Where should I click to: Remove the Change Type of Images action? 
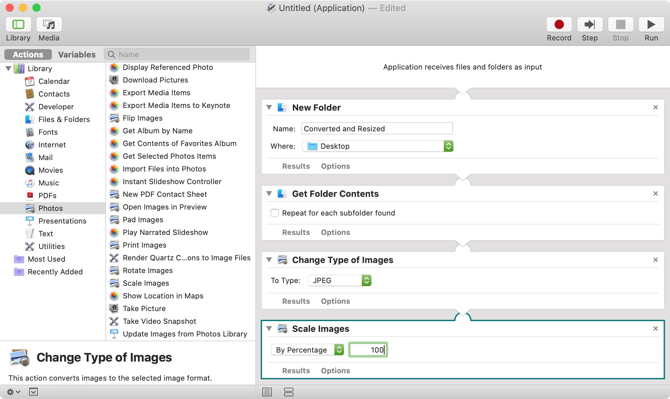pyautogui.click(x=655, y=260)
